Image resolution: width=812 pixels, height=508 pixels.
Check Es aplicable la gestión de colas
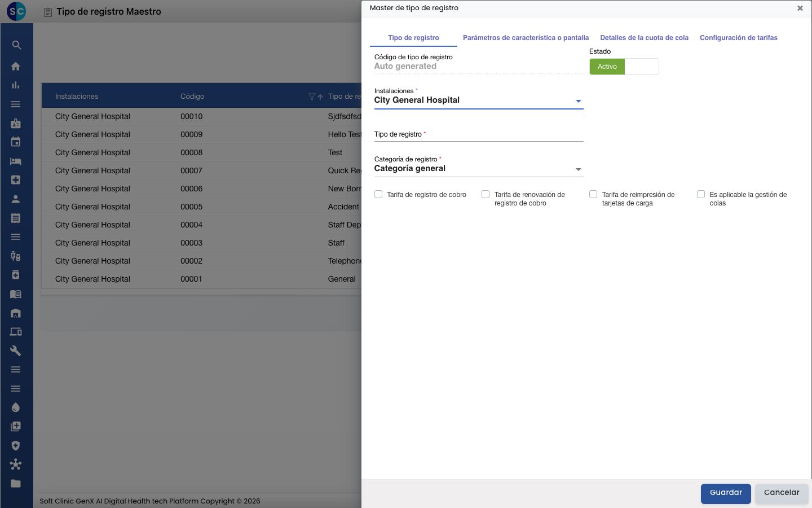click(x=701, y=194)
